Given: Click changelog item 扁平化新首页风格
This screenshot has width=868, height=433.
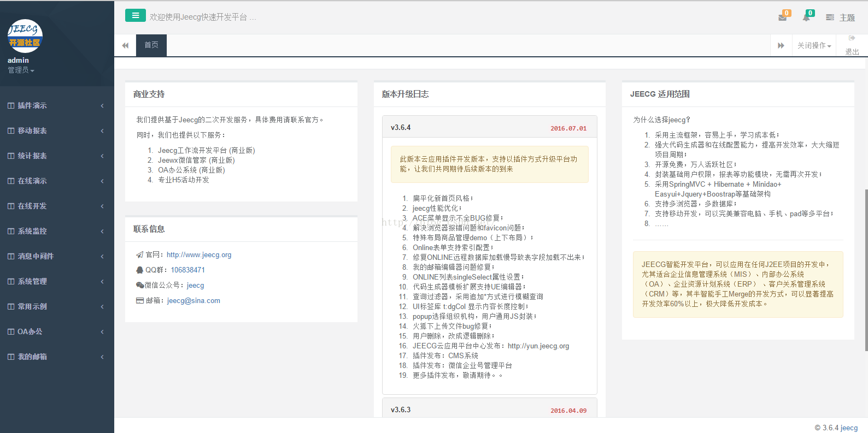Looking at the screenshot, I should click(443, 198).
